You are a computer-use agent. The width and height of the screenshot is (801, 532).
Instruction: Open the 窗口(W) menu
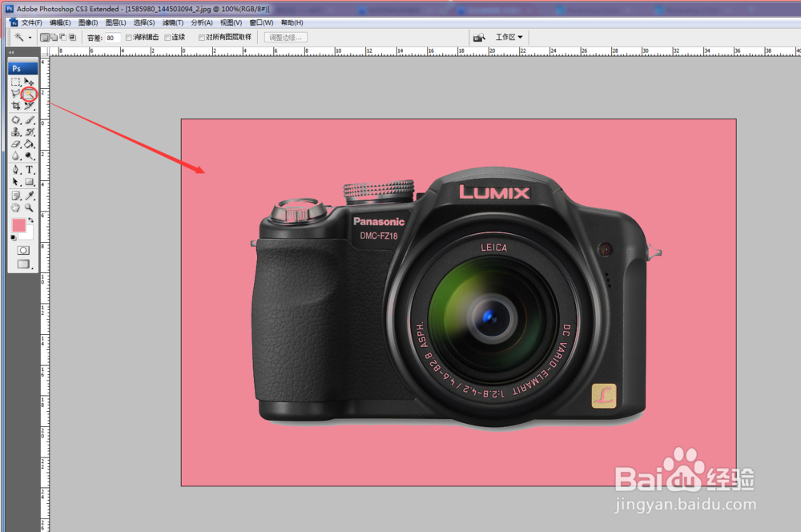(261, 22)
